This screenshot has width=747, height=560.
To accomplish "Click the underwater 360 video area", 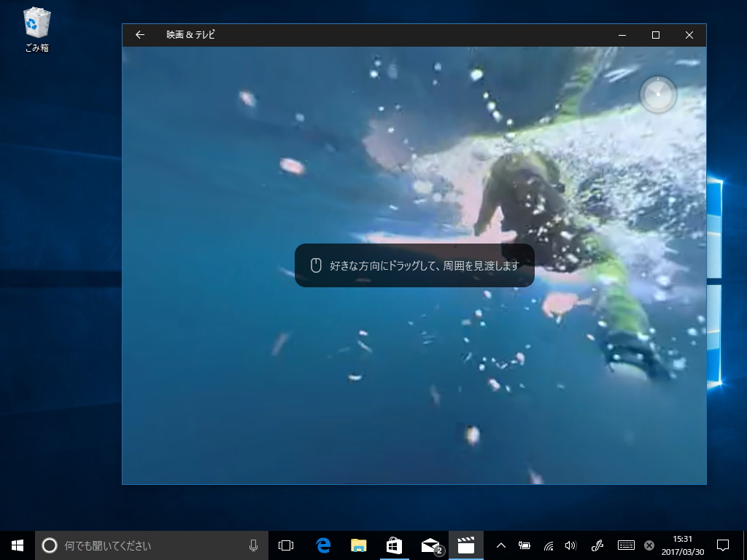I will 414,265.
